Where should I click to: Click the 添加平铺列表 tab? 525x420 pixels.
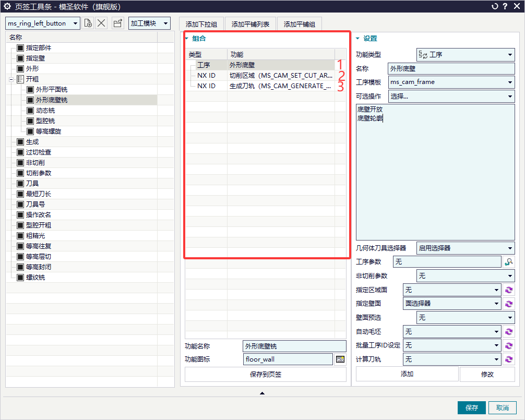[250, 24]
